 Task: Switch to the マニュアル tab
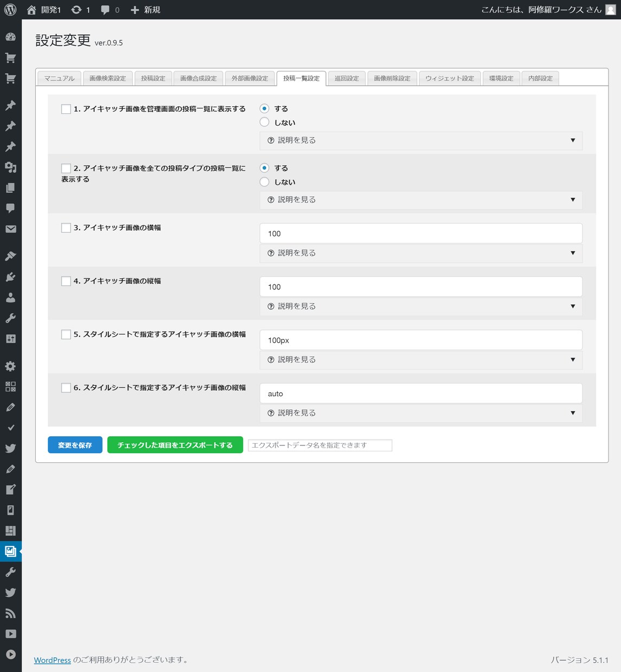[x=59, y=79]
